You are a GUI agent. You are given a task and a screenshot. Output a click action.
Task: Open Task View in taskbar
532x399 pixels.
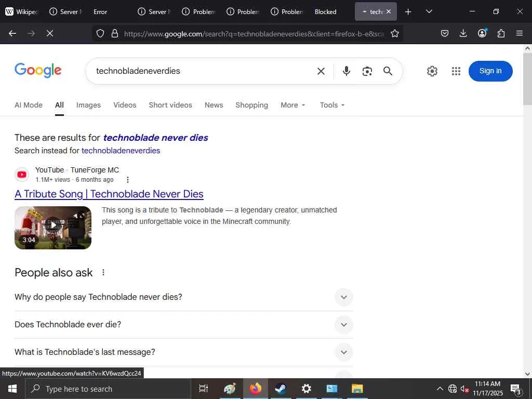[x=203, y=389]
